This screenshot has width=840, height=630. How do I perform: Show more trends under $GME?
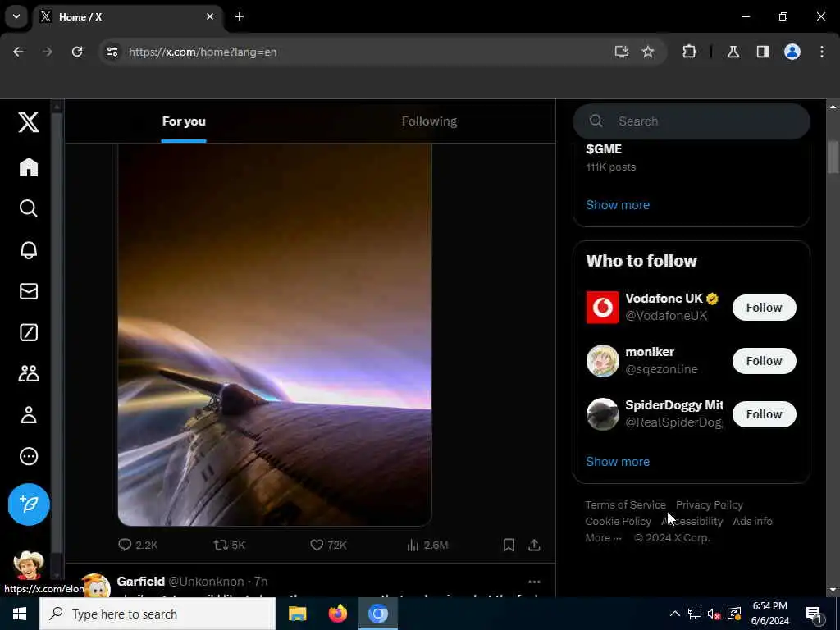click(x=618, y=204)
